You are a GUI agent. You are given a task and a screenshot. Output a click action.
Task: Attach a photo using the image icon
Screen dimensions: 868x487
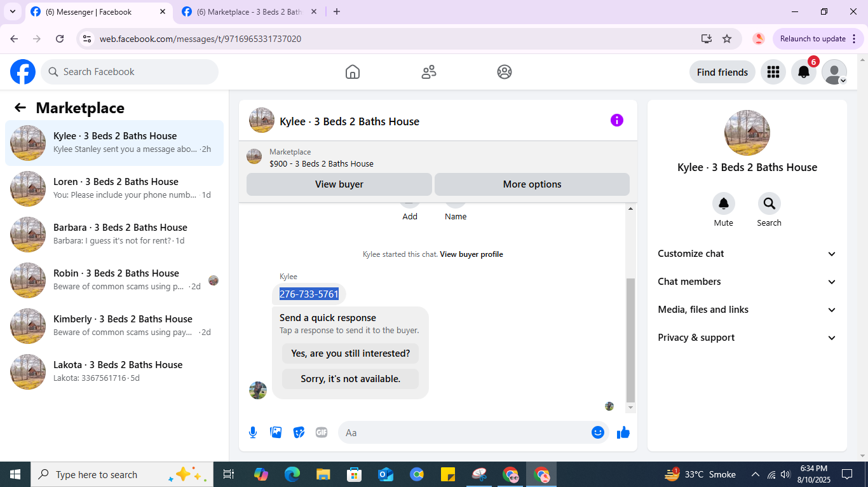[x=276, y=432]
